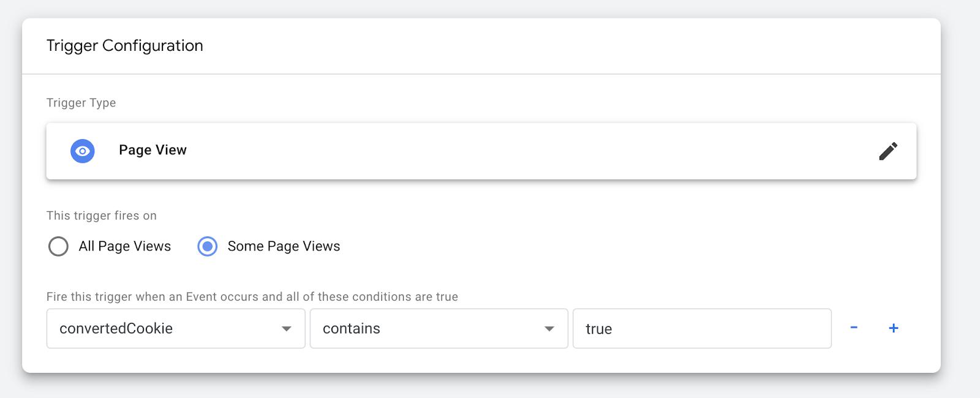
Task: Click the pencil edit icon for trigger type
Action: click(888, 151)
